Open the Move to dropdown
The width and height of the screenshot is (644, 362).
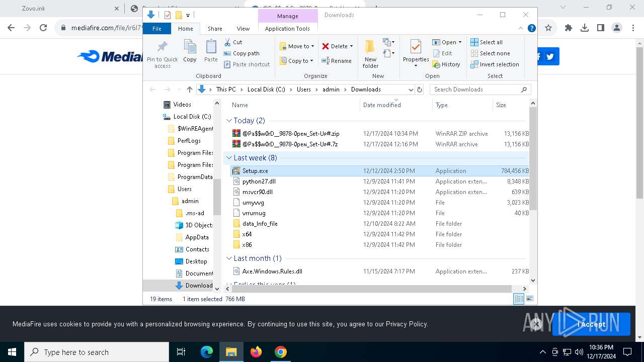pos(297,46)
